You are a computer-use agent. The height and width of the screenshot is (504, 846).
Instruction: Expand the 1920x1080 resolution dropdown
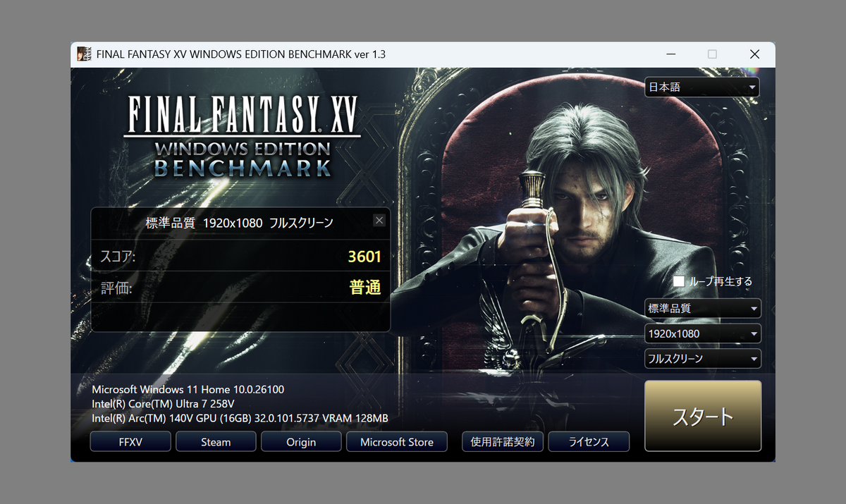702,333
